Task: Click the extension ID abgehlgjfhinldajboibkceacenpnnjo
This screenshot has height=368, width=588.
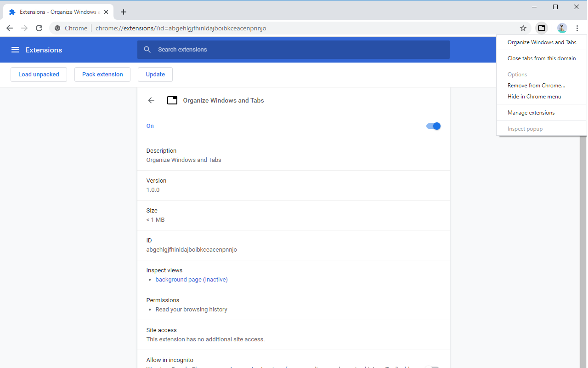Action: (x=192, y=250)
